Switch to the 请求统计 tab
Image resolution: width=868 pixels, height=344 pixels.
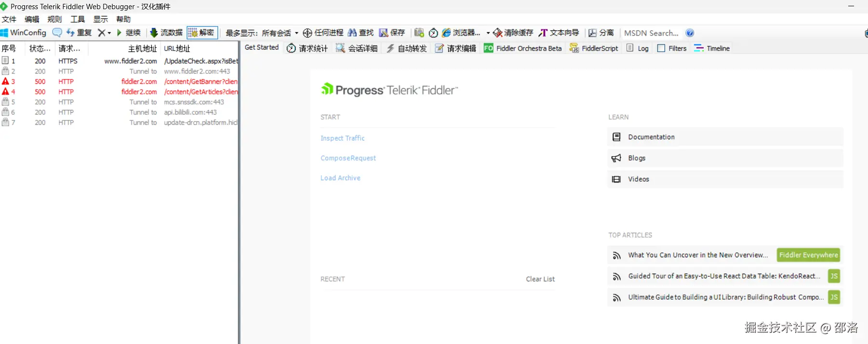[x=307, y=48]
